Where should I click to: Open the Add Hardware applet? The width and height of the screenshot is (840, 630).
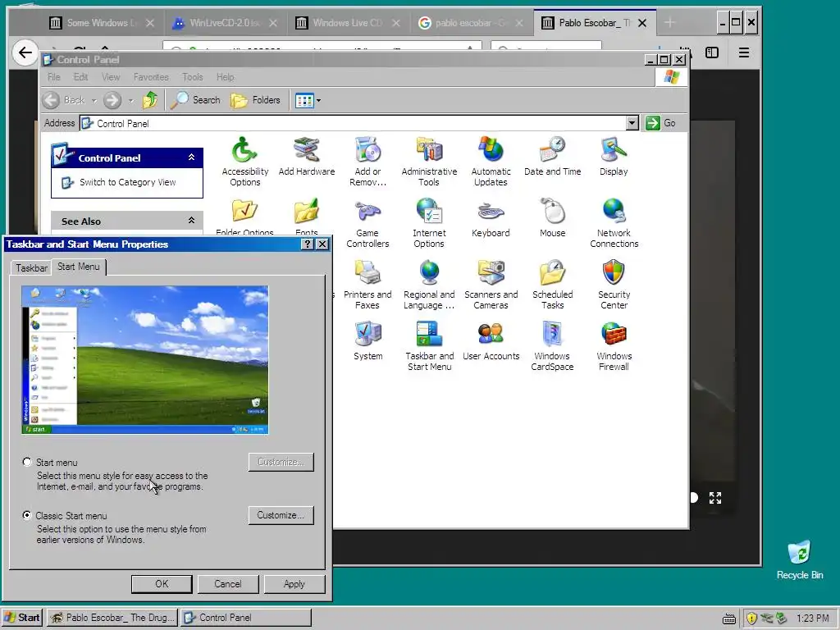[x=307, y=157]
